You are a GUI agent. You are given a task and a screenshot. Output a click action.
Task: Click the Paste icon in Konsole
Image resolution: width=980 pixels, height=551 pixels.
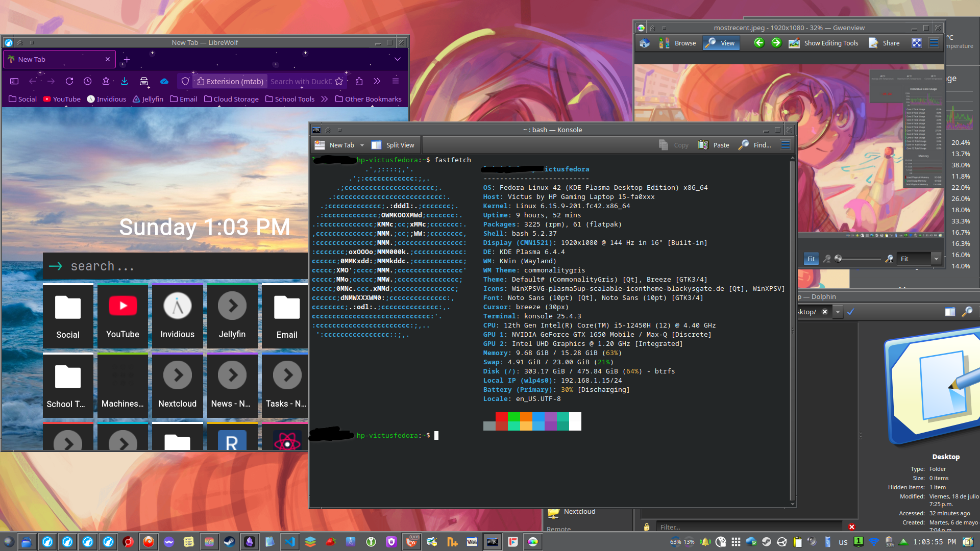coord(703,145)
